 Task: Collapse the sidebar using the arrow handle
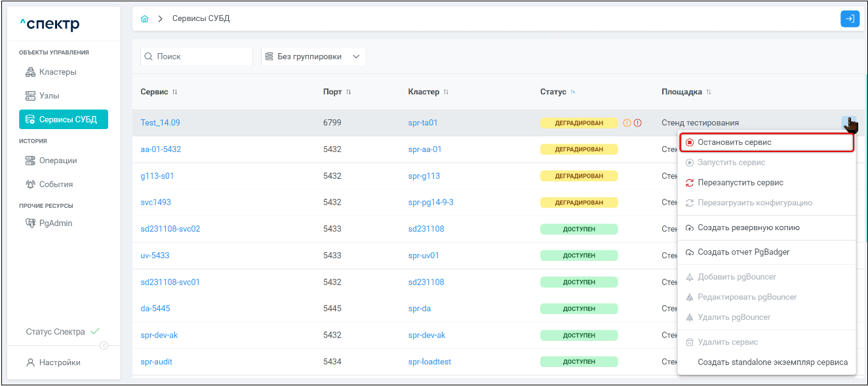pyautogui.click(x=104, y=346)
